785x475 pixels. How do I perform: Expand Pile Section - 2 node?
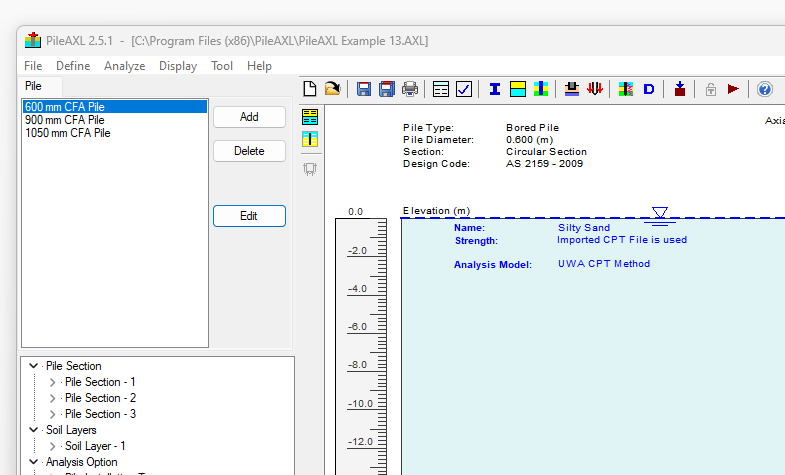tap(52, 398)
